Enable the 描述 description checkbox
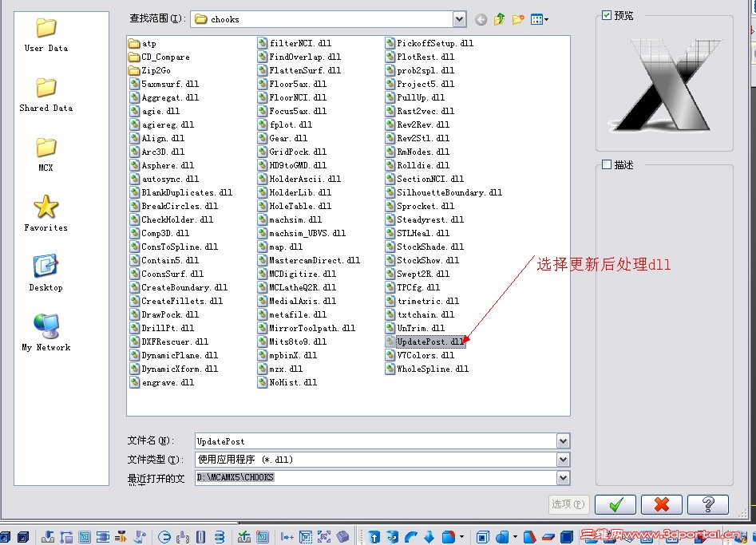The width and height of the screenshot is (756, 545). pos(607,165)
